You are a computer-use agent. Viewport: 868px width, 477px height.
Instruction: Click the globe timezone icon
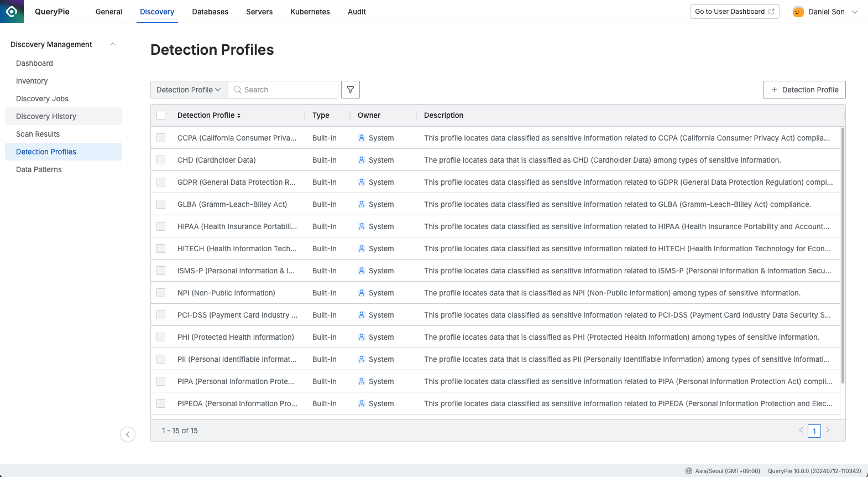pyautogui.click(x=689, y=471)
